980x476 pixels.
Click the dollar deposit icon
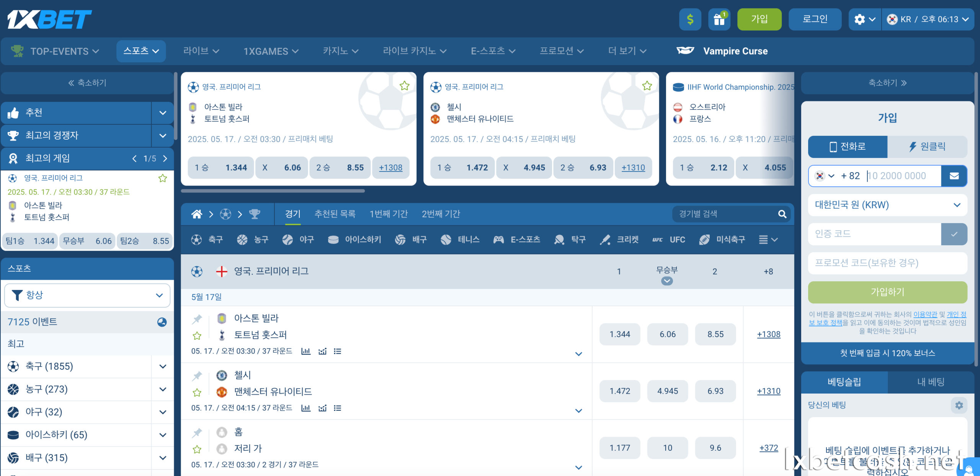(x=690, y=19)
